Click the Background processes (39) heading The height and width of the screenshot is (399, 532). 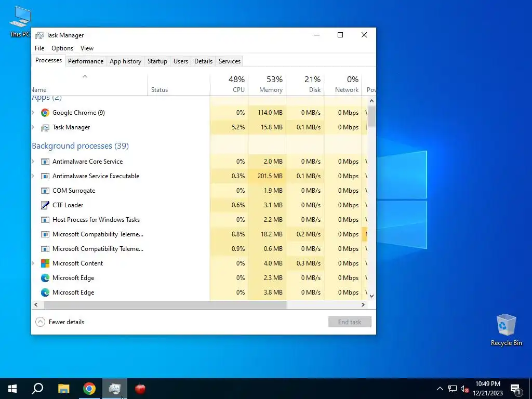pyautogui.click(x=81, y=146)
